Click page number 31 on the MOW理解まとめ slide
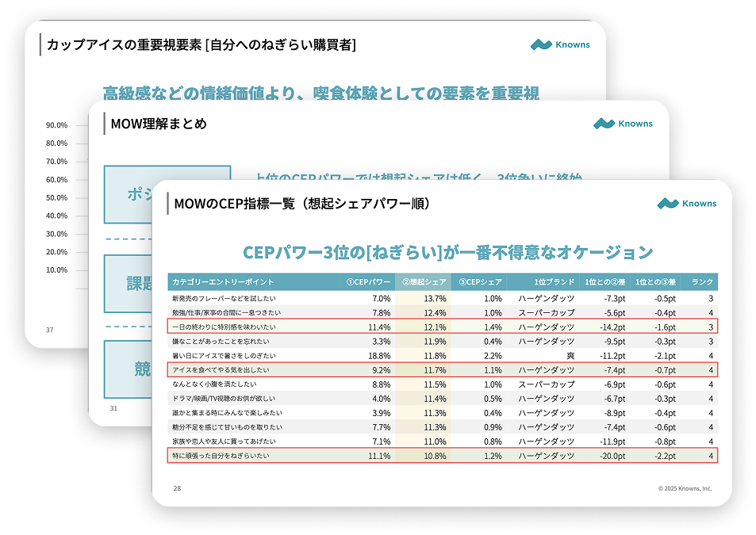 [113, 408]
